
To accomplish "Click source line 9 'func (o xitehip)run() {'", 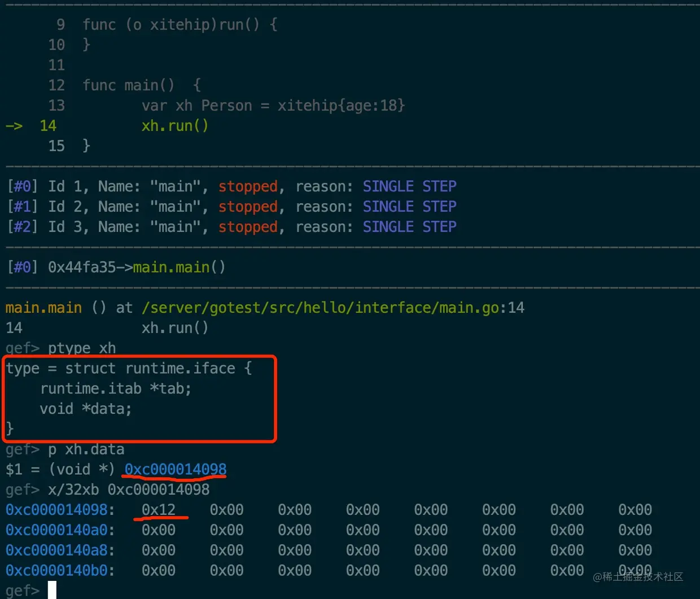I will pos(180,25).
